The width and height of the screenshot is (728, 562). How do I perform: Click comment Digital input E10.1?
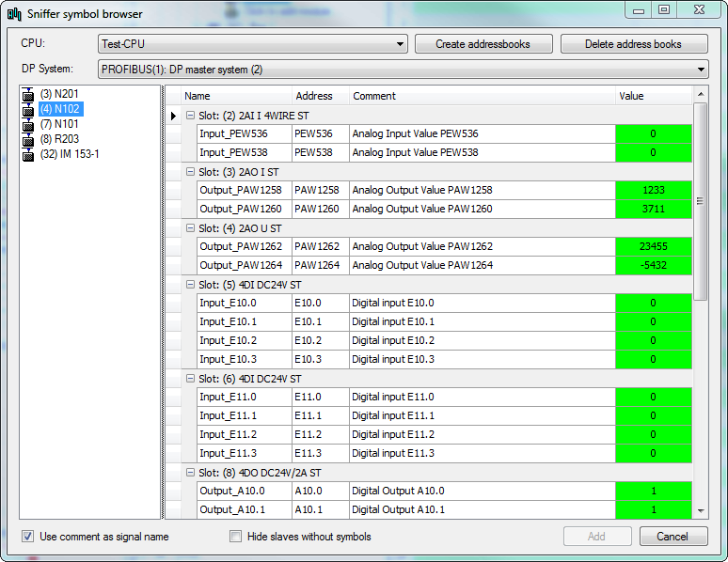pos(483,321)
